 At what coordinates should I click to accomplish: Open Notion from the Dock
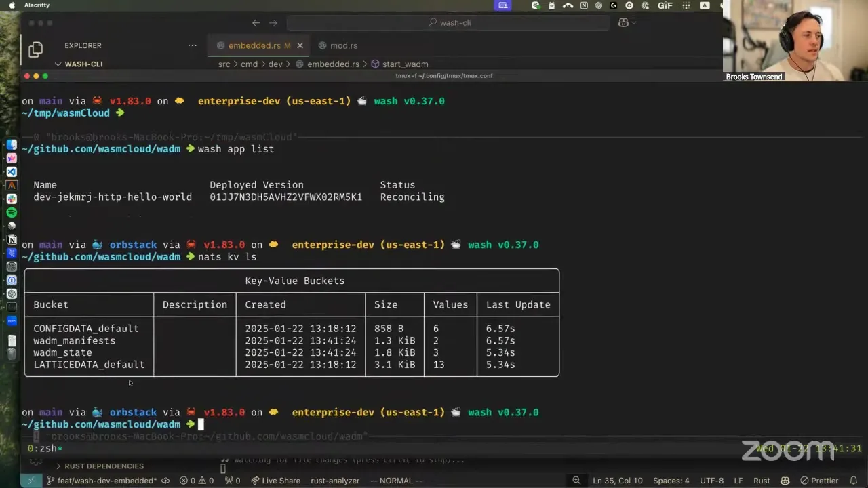[12, 239]
